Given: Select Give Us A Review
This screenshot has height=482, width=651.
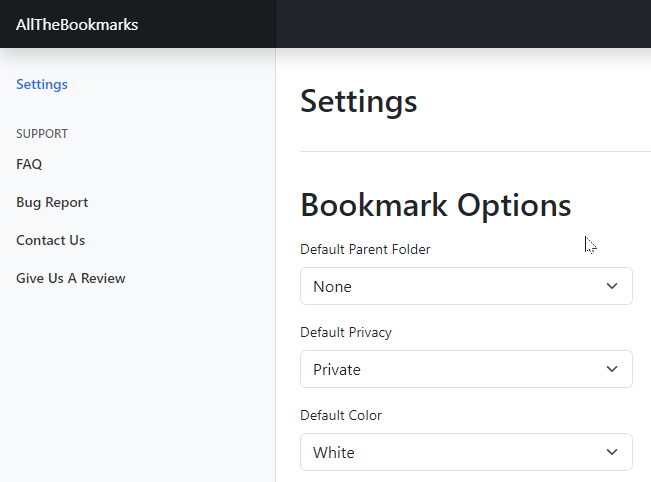Looking at the screenshot, I should pyautogui.click(x=71, y=278).
